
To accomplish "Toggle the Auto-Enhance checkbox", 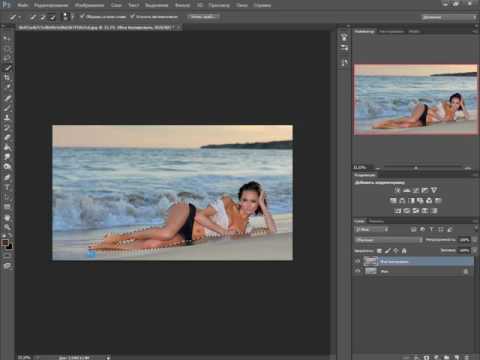I will (x=132, y=16).
